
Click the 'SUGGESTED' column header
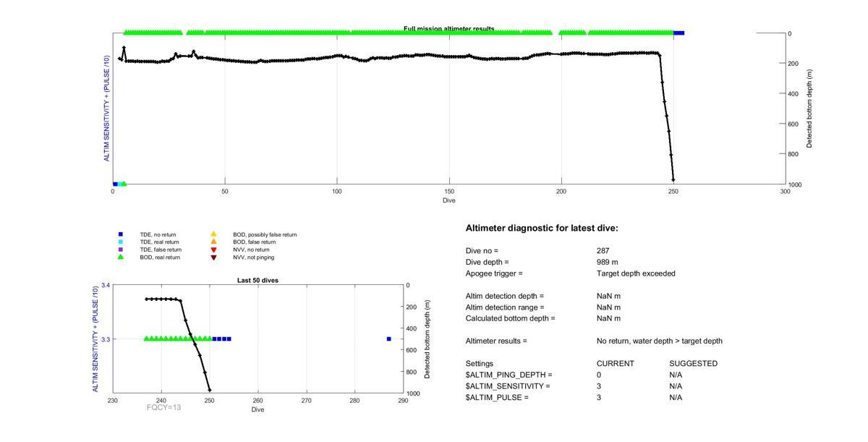693,363
